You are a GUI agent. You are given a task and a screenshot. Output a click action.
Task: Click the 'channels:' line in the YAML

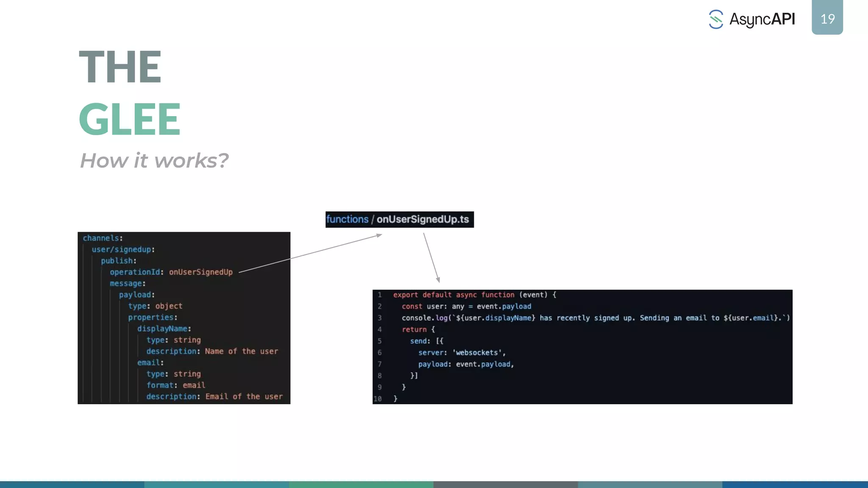click(103, 238)
